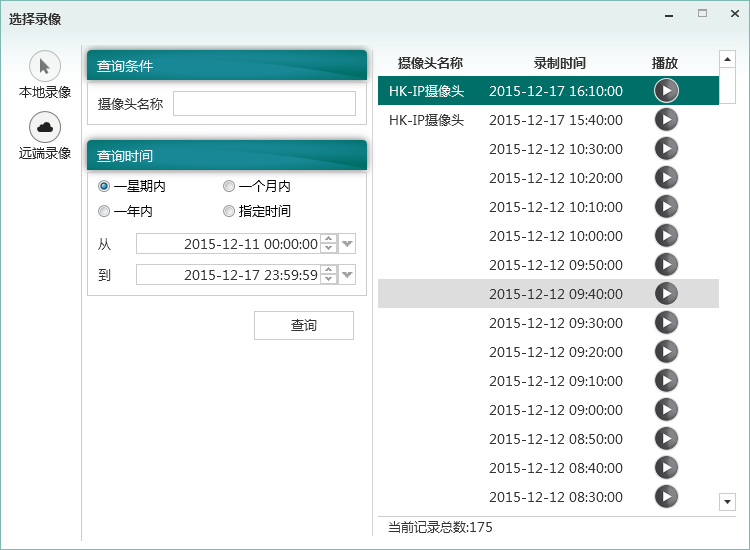Click the 摄像头名称 text input field

click(264, 104)
